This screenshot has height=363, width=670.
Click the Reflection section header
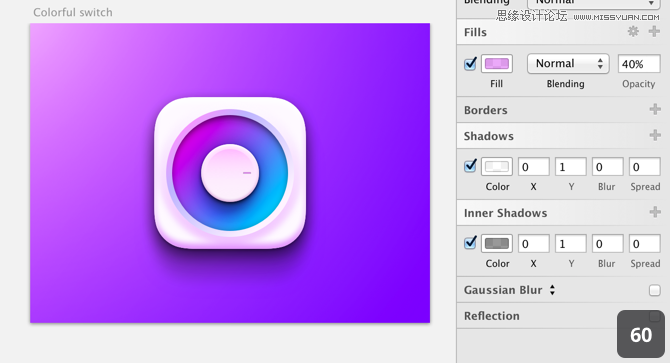[492, 316]
